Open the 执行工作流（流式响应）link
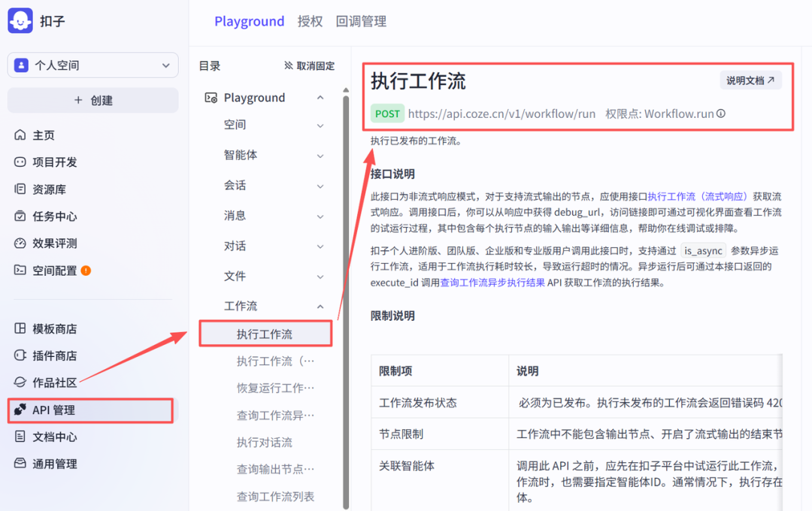812x511 pixels. pyautogui.click(x=698, y=197)
